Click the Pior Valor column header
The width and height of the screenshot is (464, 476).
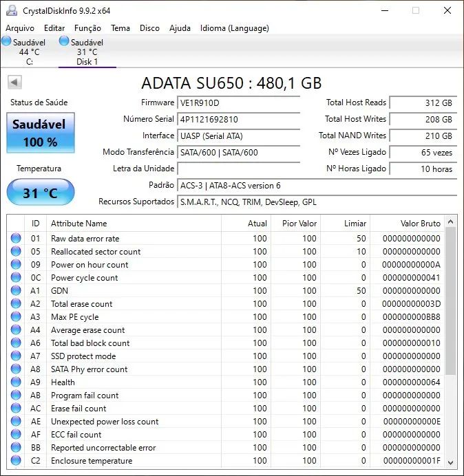(x=295, y=224)
